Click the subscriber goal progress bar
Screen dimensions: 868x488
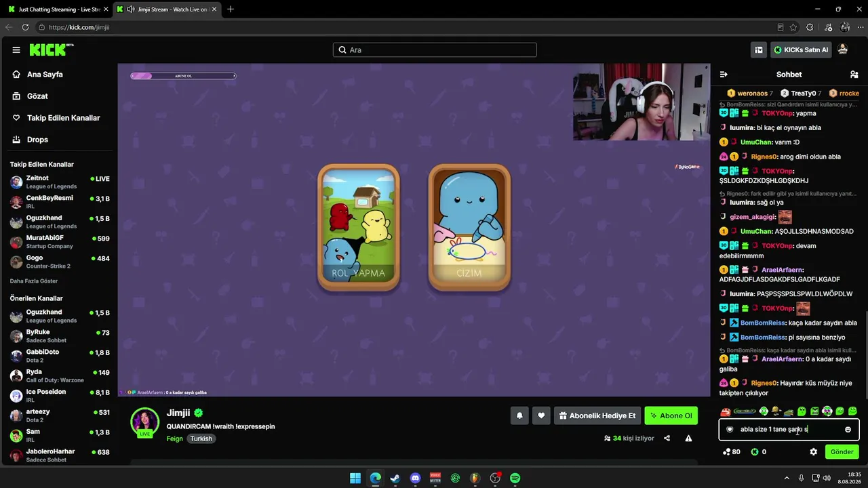183,76
